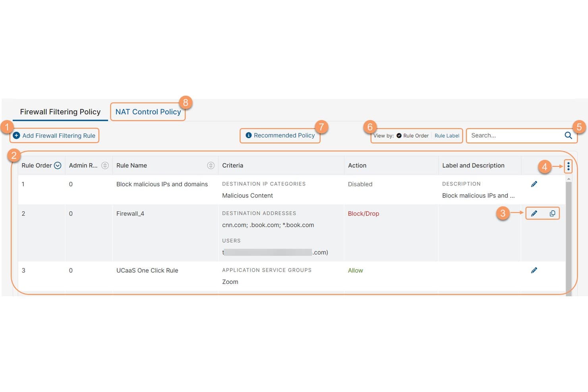The height and width of the screenshot is (392, 588).
Task: Sort the Admin R... column
Action: (x=105, y=166)
